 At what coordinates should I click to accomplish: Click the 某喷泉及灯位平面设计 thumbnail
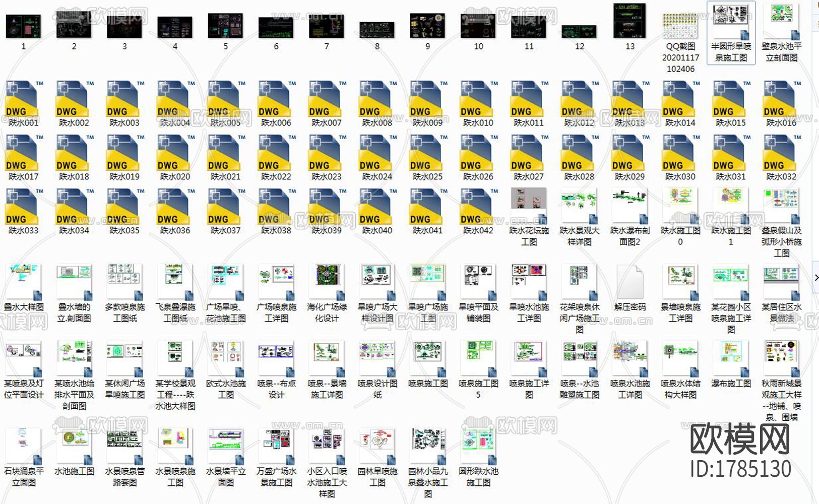(x=24, y=359)
